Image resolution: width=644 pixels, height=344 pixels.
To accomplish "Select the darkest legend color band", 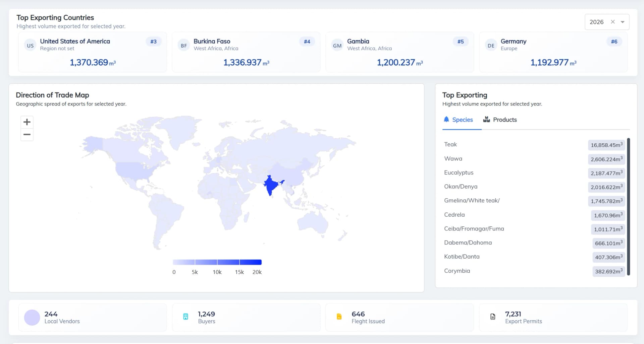I will tap(251, 262).
